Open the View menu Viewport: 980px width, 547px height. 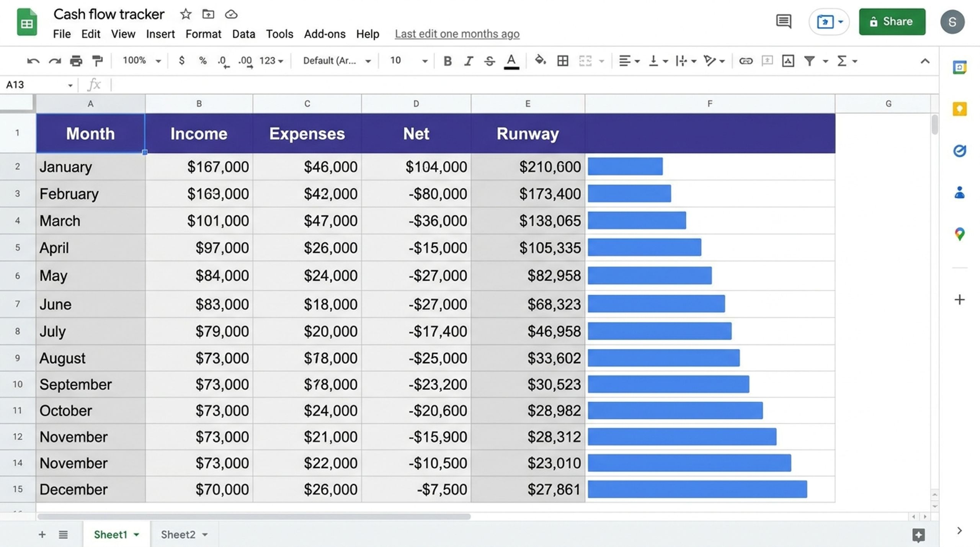(123, 34)
